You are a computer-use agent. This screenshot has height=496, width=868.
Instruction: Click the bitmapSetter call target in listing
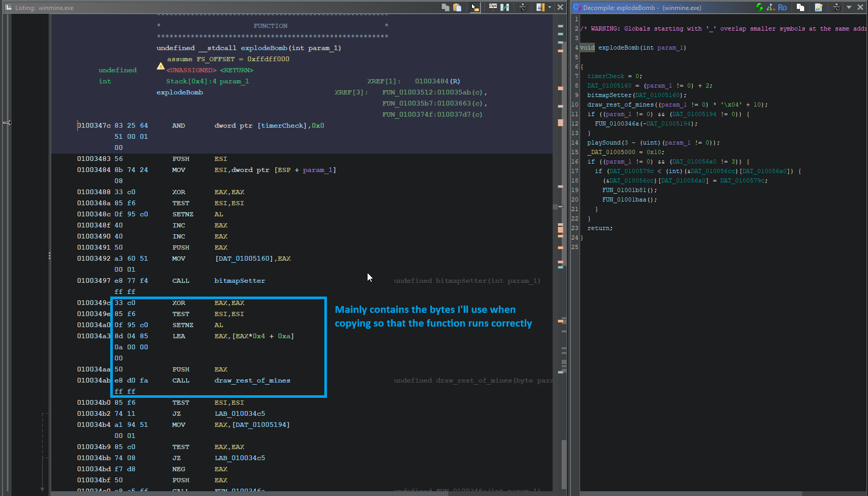click(x=239, y=281)
